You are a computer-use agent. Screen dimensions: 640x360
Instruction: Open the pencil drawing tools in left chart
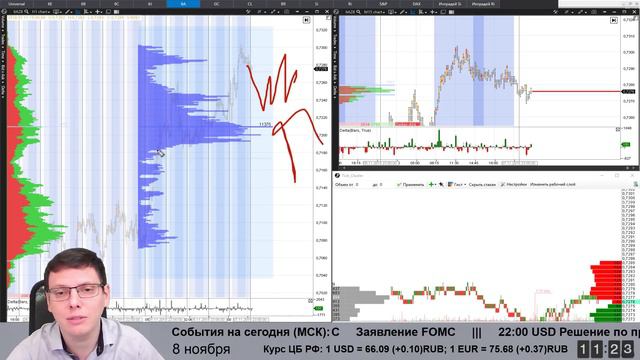coord(68,12)
